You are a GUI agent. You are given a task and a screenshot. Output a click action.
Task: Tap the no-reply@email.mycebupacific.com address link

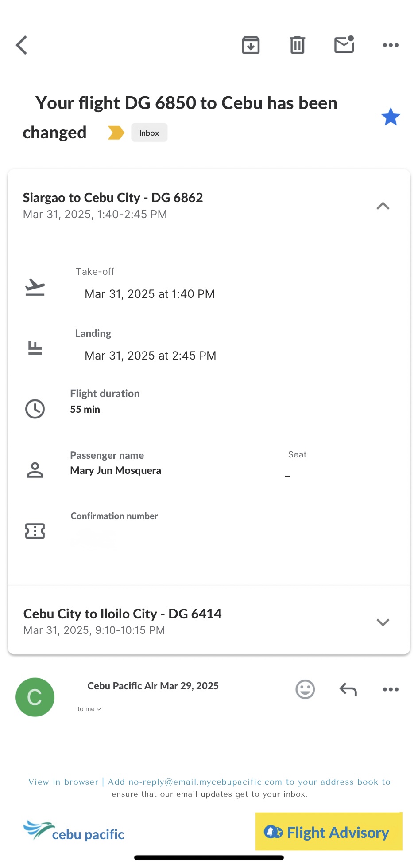[205, 782]
